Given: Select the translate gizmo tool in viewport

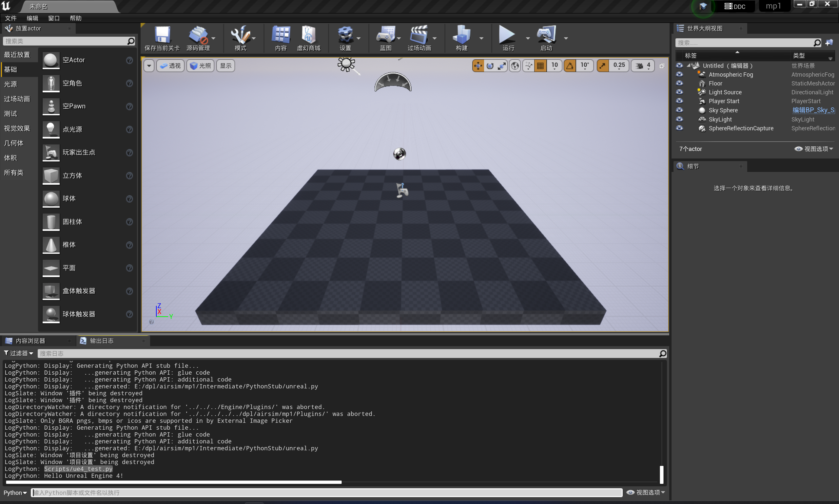Looking at the screenshot, I should click(x=478, y=65).
